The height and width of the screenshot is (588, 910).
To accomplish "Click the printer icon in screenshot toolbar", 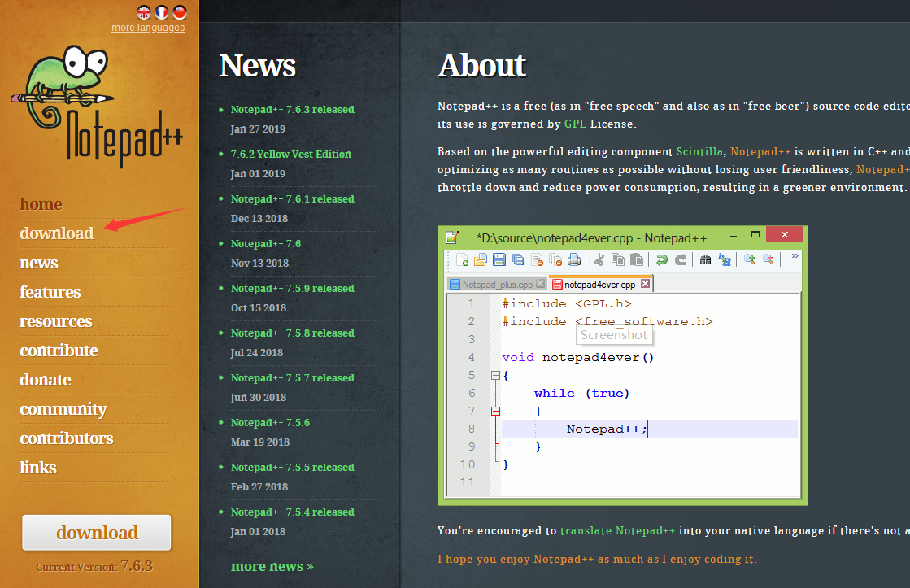I will [x=574, y=260].
